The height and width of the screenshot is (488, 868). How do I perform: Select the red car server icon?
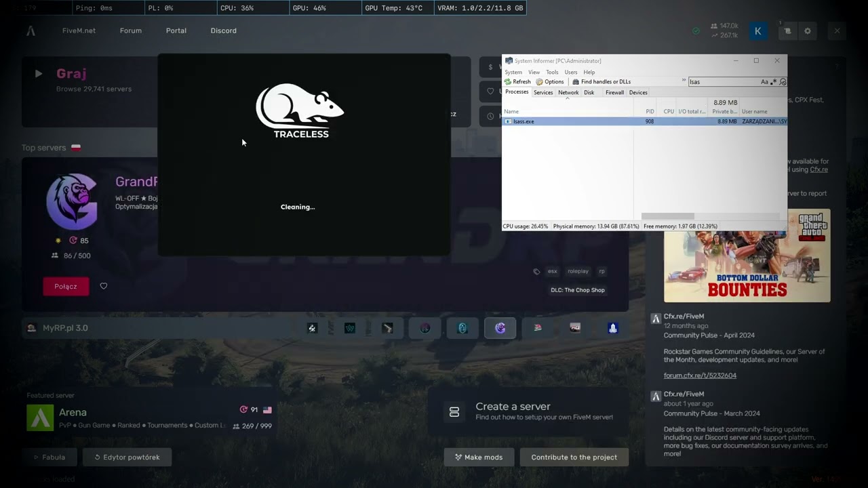(x=538, y=328)
